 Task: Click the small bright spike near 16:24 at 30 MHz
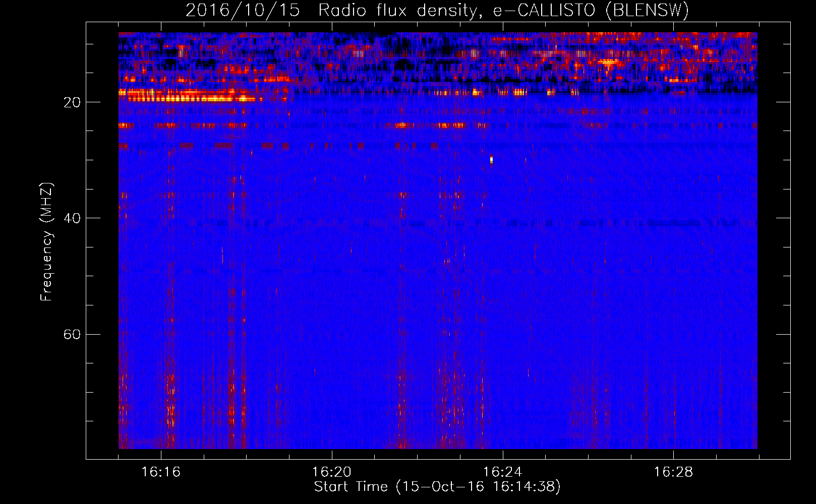pos(491,159)
